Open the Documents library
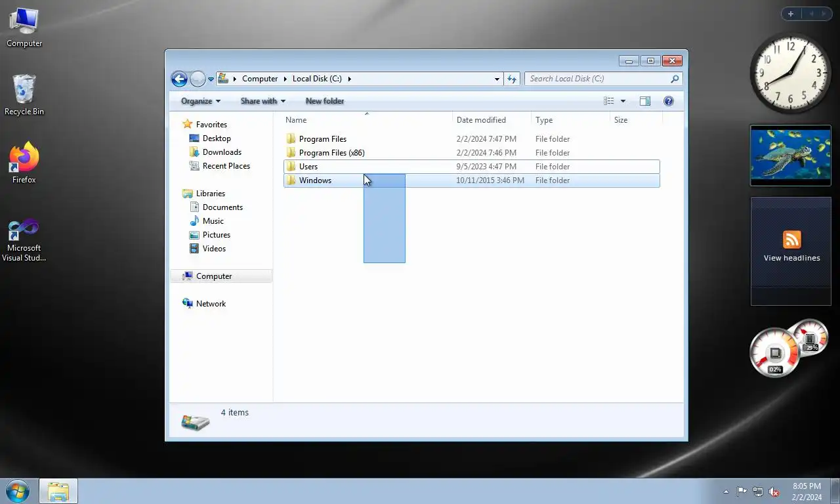 (222, 207)
